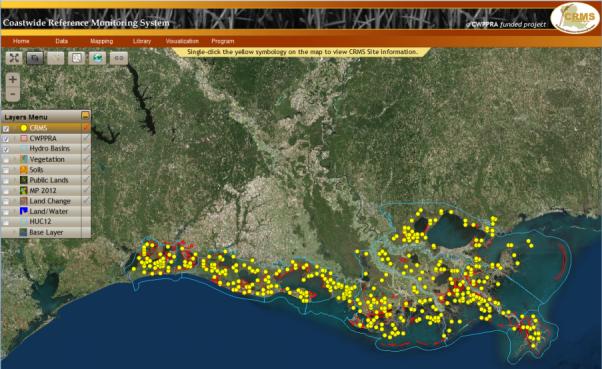Click the chain link toolbar button
Image resolution: width=602 pixels, height=369 pixels.
(x=119, y=58)
